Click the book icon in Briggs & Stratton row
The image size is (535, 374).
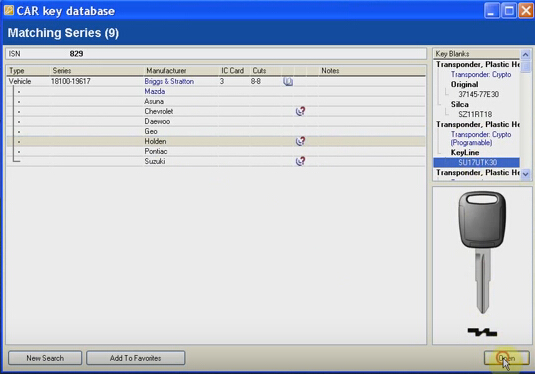pyautogui.click(x=288, y=82)
